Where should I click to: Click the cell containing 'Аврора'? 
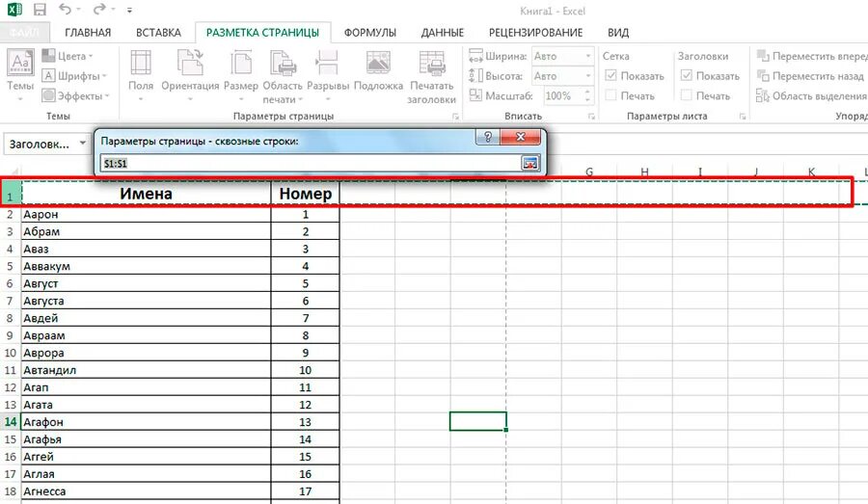(x=147, y=353)
